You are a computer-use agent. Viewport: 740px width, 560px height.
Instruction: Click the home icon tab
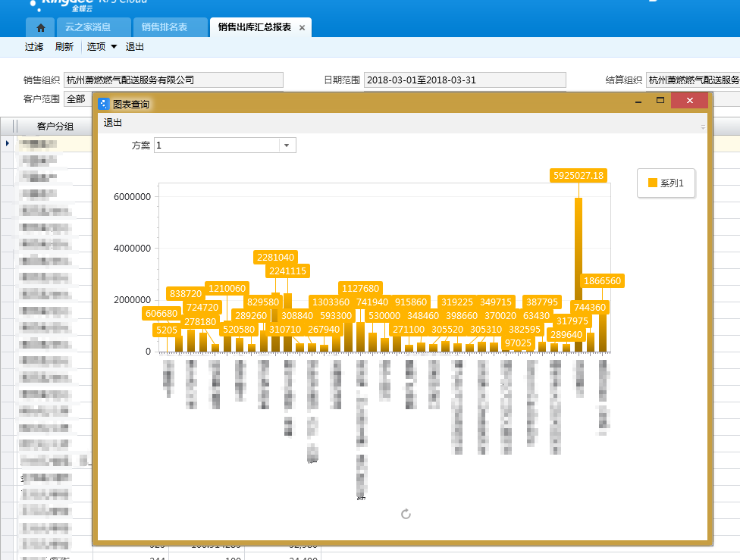[x=40, y=27]
